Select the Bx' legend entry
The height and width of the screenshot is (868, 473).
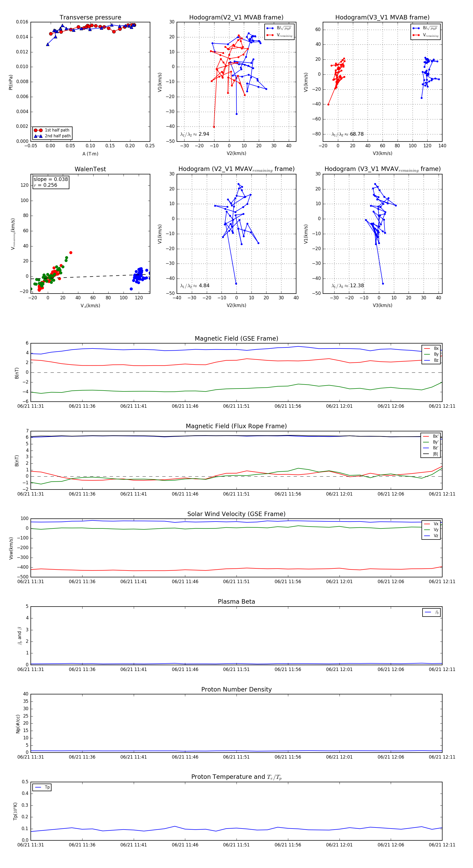(x=431, y=436)
